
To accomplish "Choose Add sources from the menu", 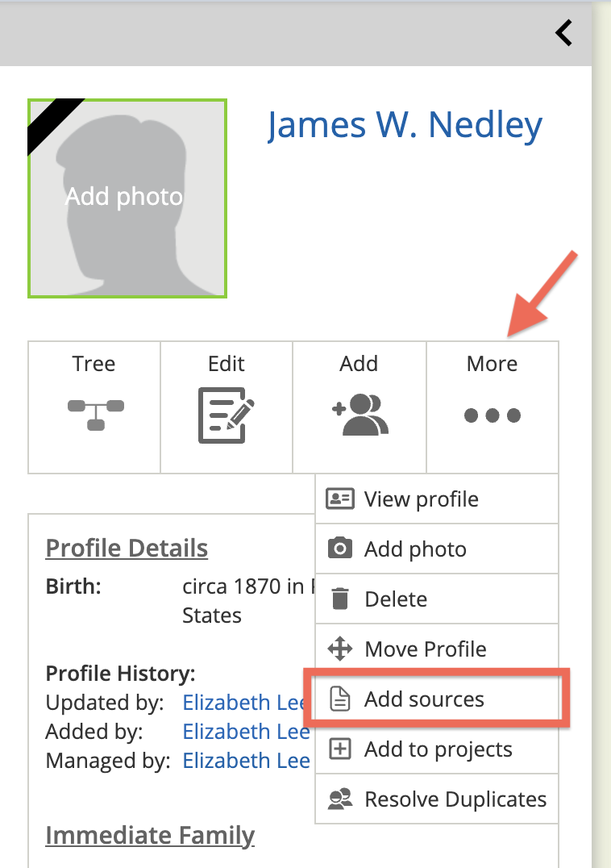I will point(424,699).
